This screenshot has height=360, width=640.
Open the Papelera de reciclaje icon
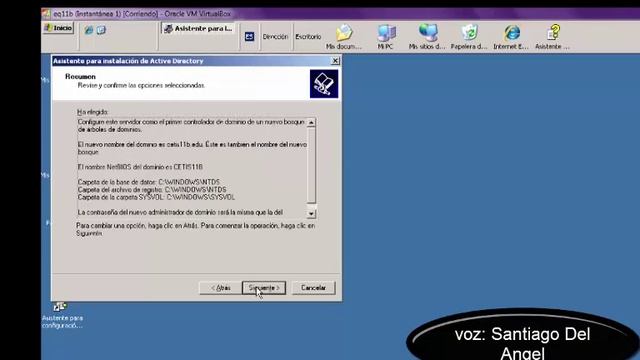coord(469,37)
